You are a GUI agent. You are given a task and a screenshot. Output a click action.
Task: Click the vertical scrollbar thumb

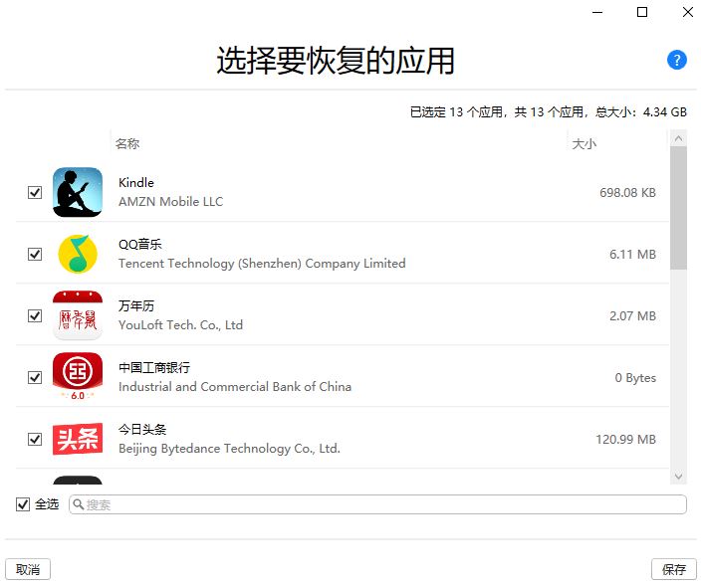click(678, 208)
